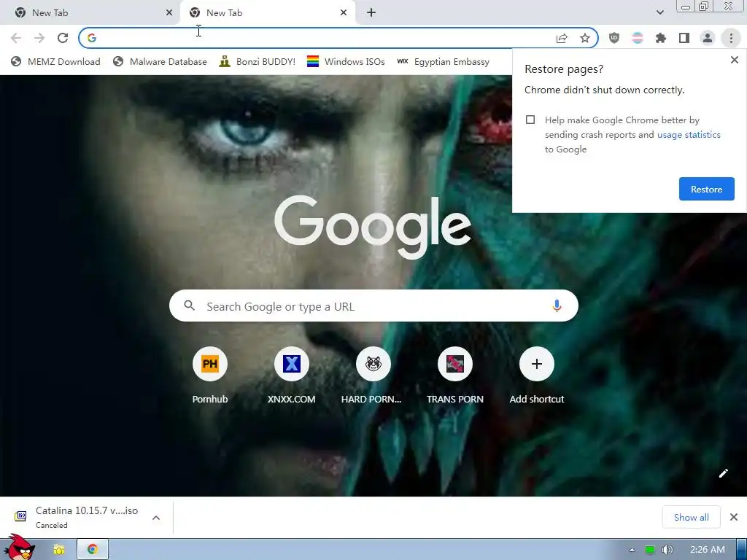Click the Restore button
Image resolution: width=747 pixels, height=560 pixels.
point(706,189)
